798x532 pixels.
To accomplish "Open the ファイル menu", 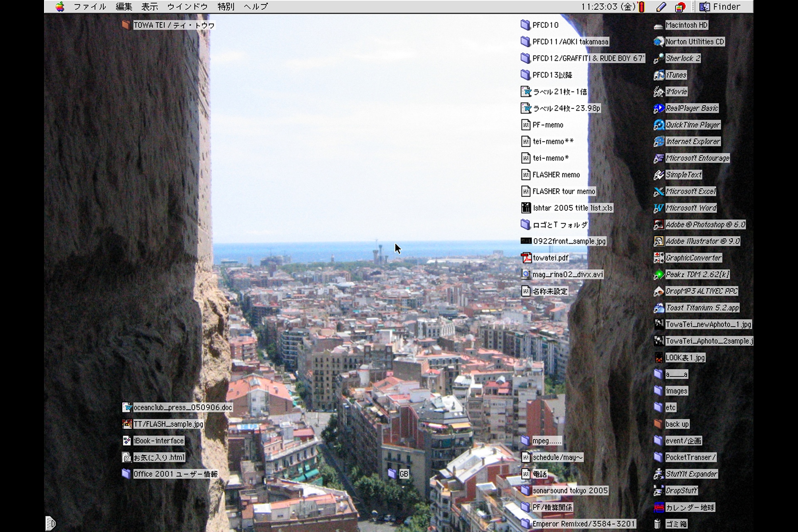I will 90,7.
